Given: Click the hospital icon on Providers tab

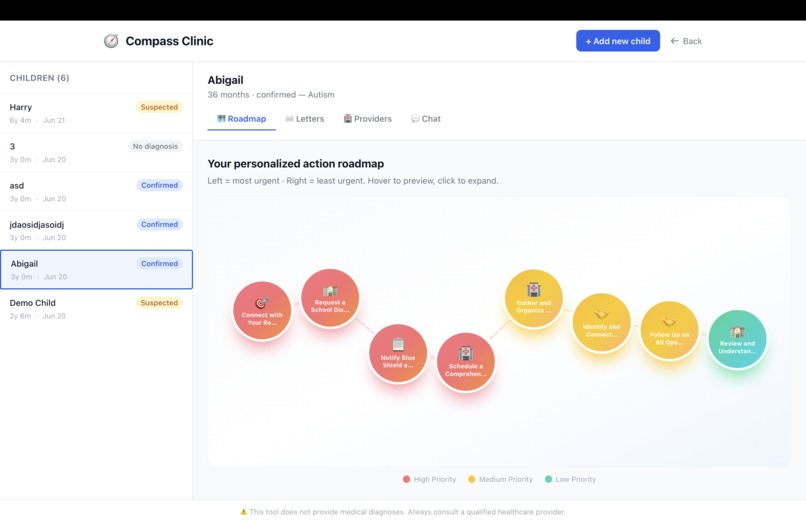Looking at the screenshot, I should tap(347, 119).
